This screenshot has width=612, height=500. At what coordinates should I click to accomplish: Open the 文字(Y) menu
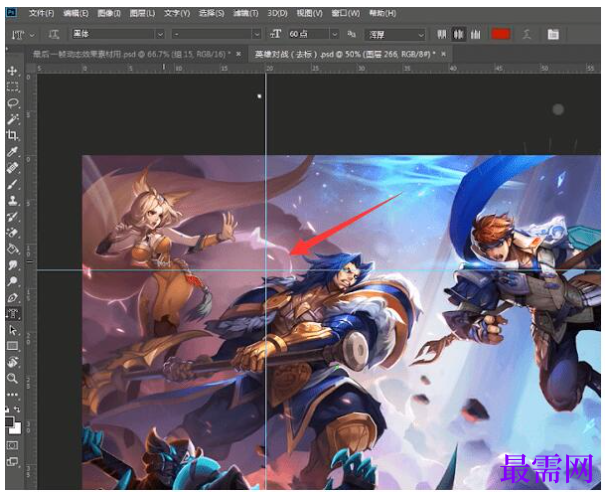[177, 13]
